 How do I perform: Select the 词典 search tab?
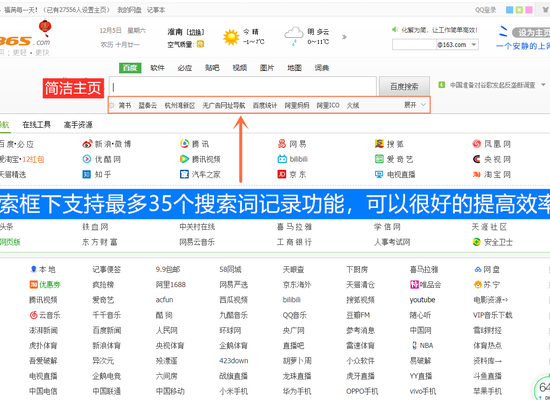[322, 68]
